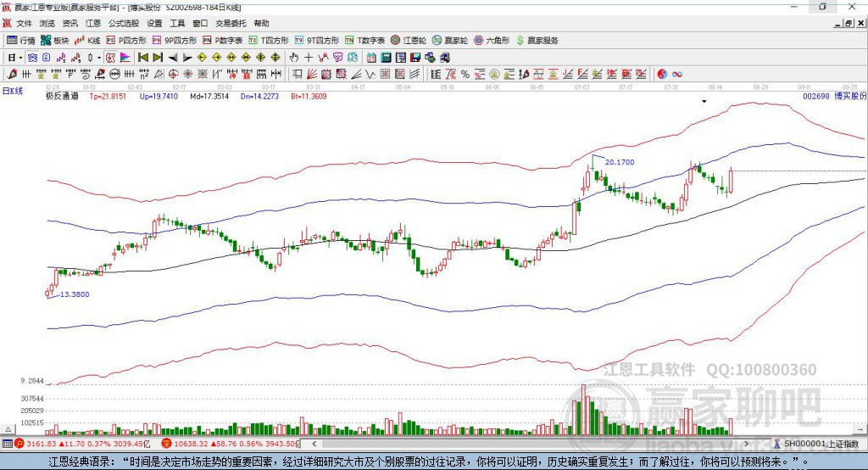Open the T四方形 time square
868x470 pixels.
(x=269, y=41)
